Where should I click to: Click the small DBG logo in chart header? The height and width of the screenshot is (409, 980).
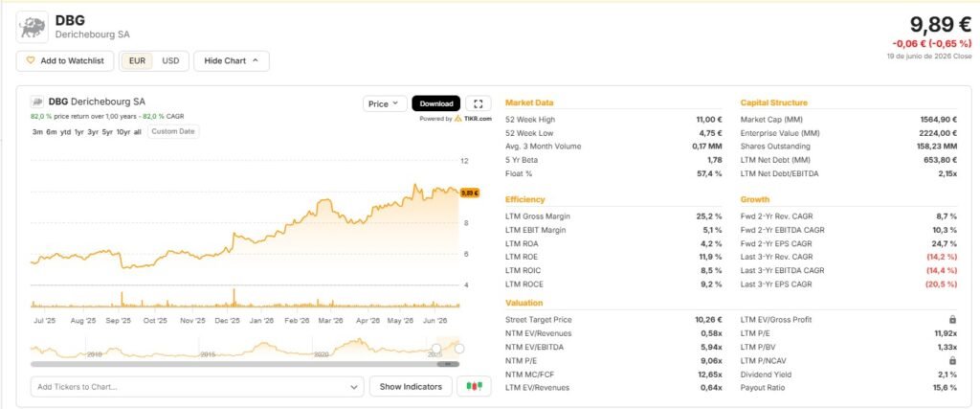(x=37, y=102)
